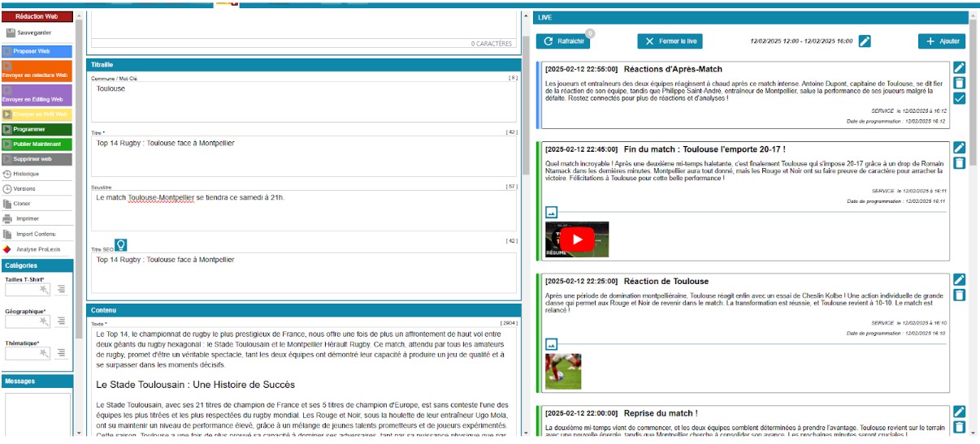Click the lightbulb icon beside Titre SEO
This screenshot has width=980, height=444.
(x=120, y=244)
